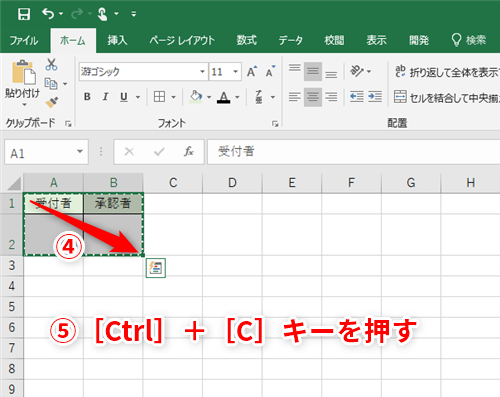Click the Decrease Font Size icon
The image size is (500, 397).
[270, 71]
